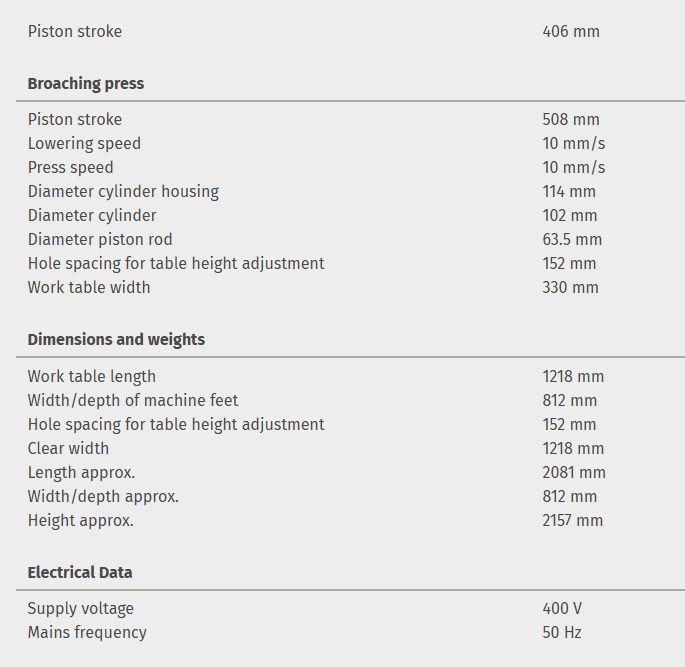Select the "Height approx." label

click(x=80, y=521)
